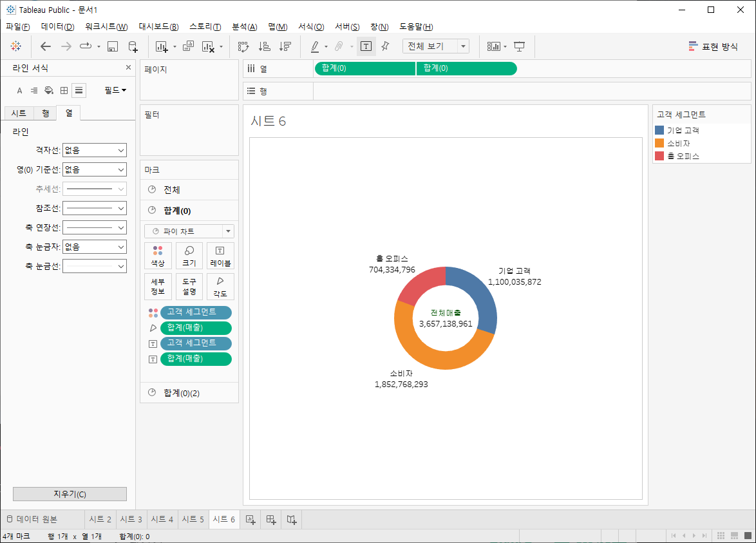Click the 각도 angle card button

220,287
